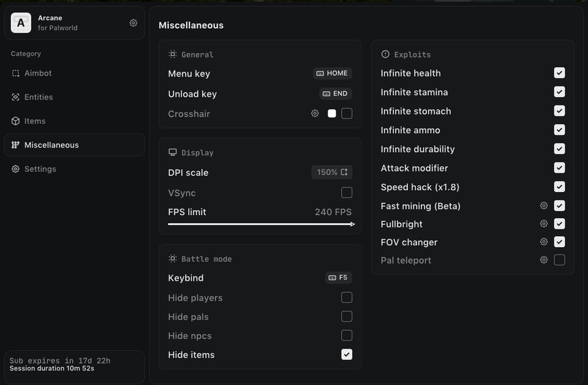Click the Battle mode section header
This screenshot has height=385, width=588.
[x=200, y=259]
